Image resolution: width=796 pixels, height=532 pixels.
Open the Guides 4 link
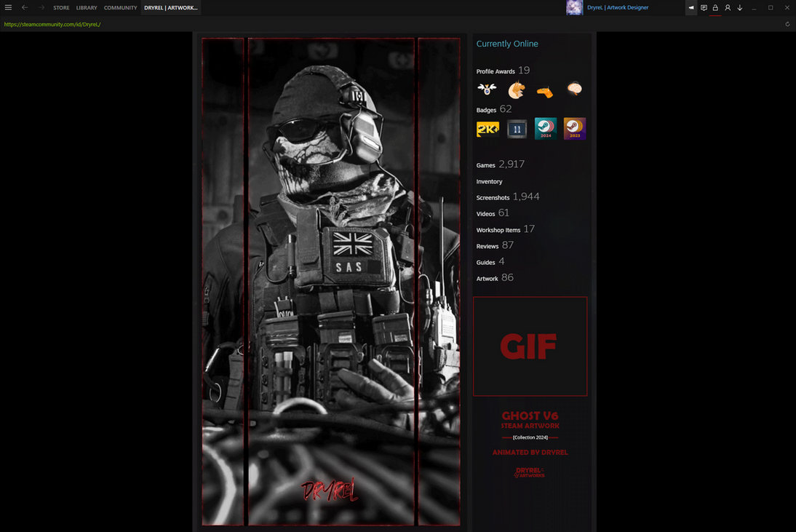[490, 262]
